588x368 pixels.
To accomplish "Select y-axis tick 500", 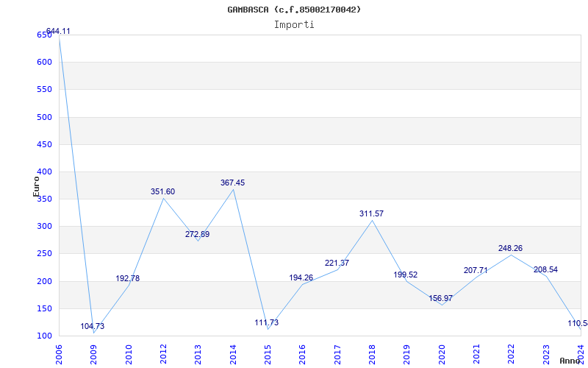I will (x=44, y=117).
